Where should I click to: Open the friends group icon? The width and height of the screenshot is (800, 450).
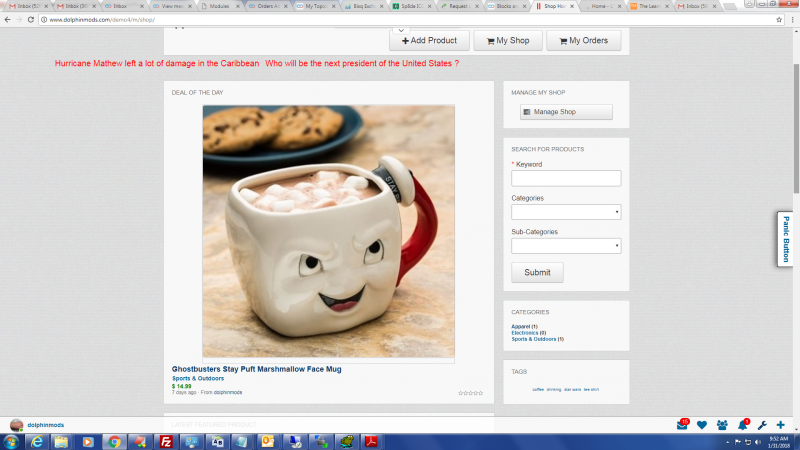pos(722,425)
